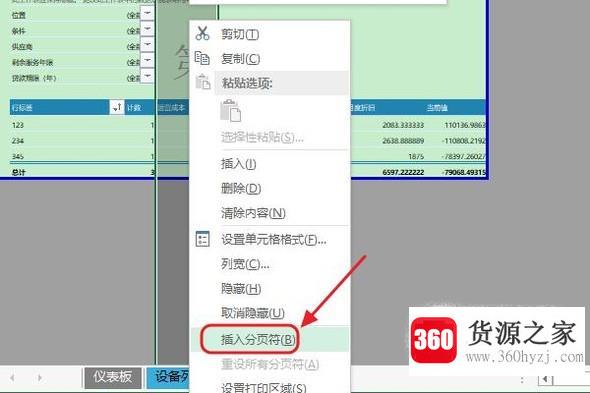Switch to the 仪表板 sheet tab
The height and width of the screenshot is (393, 590).
tap(113, 377)
